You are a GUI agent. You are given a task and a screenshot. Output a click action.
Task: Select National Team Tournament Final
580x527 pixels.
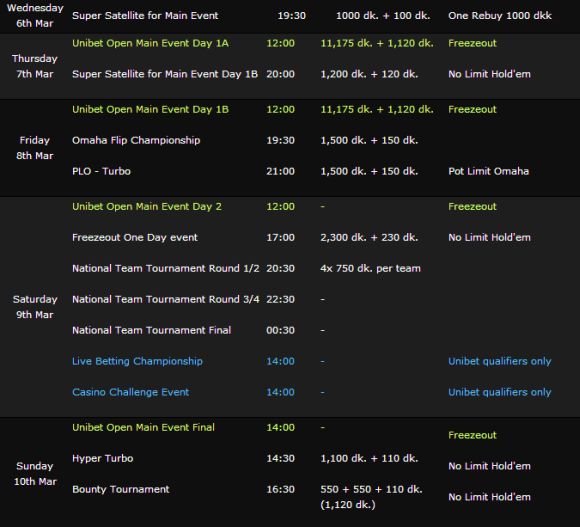click(152, 330)
